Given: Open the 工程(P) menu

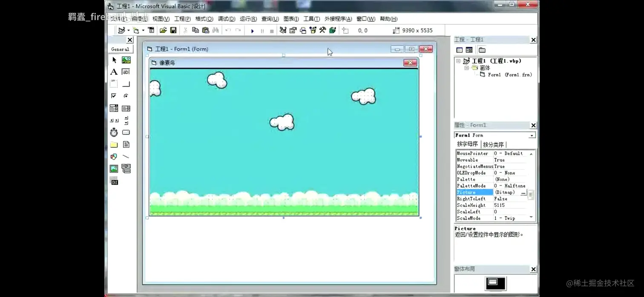Looking at the screenshot, I should click(182, 19).
